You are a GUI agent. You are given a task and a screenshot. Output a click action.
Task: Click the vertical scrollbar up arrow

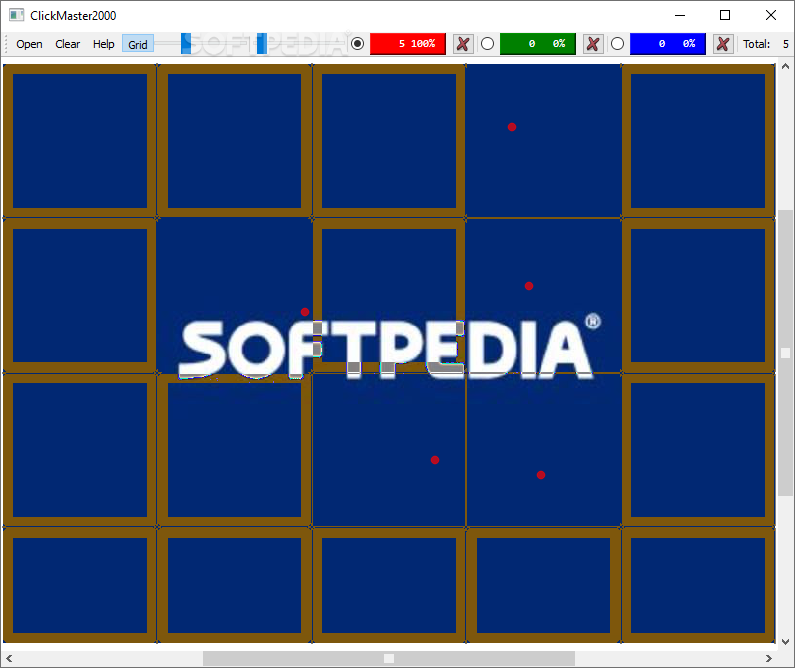[x=785, y=66]
